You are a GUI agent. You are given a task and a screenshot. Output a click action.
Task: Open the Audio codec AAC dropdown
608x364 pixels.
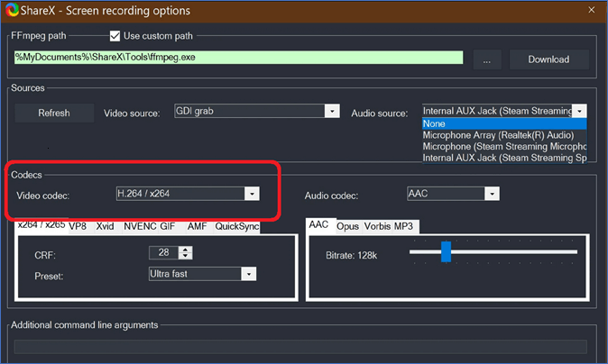click(x=453, y=194)
